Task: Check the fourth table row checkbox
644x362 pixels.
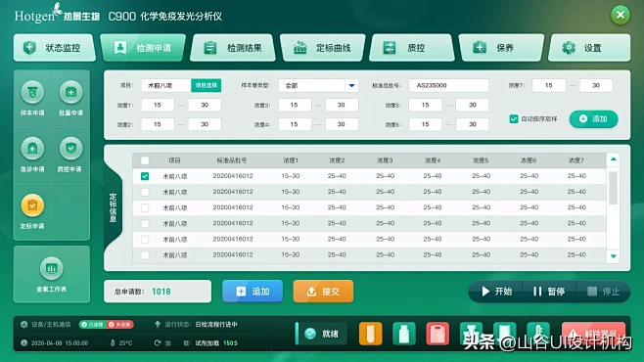Action: [x=145, y=224]
